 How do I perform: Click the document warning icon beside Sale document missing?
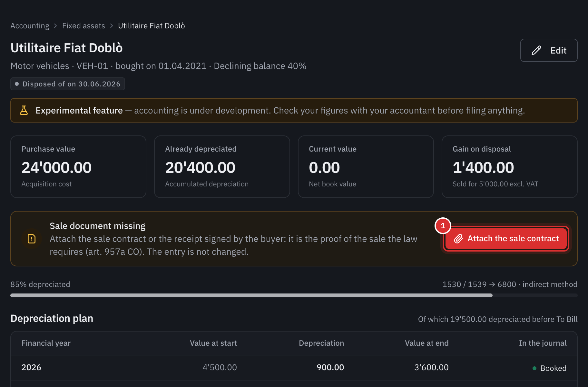pos(32,239)
